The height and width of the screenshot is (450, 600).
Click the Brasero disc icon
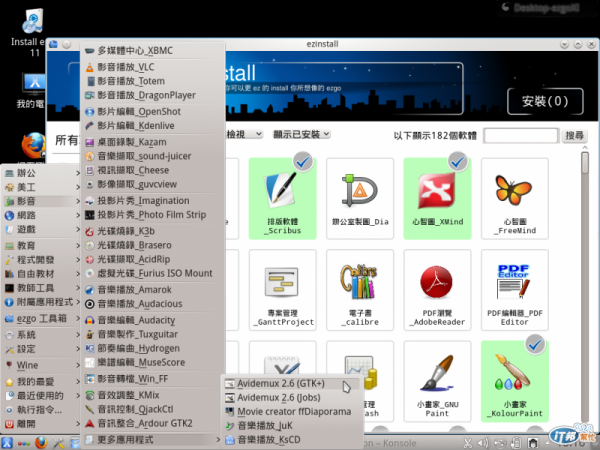[x=90, y=245]
